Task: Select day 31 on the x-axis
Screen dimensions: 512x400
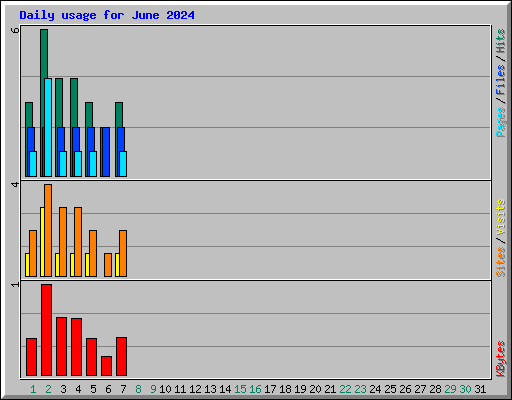Action: [x=480, y=389]
